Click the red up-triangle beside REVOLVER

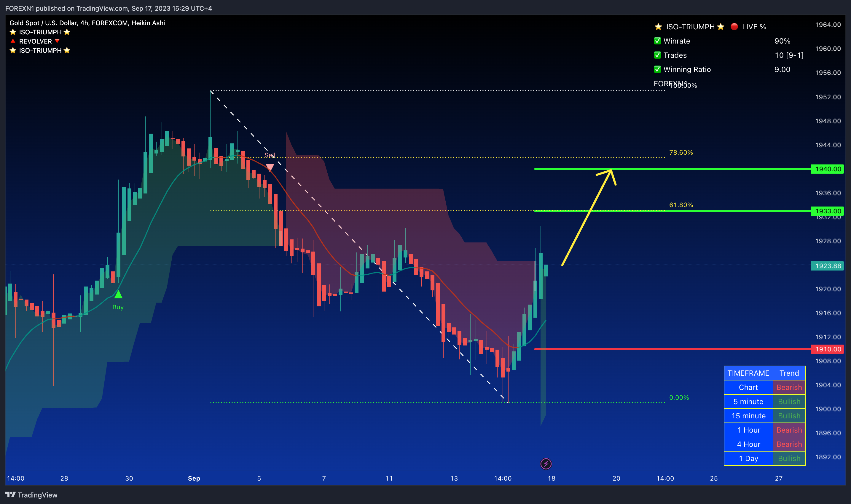[x=13, y=41]
